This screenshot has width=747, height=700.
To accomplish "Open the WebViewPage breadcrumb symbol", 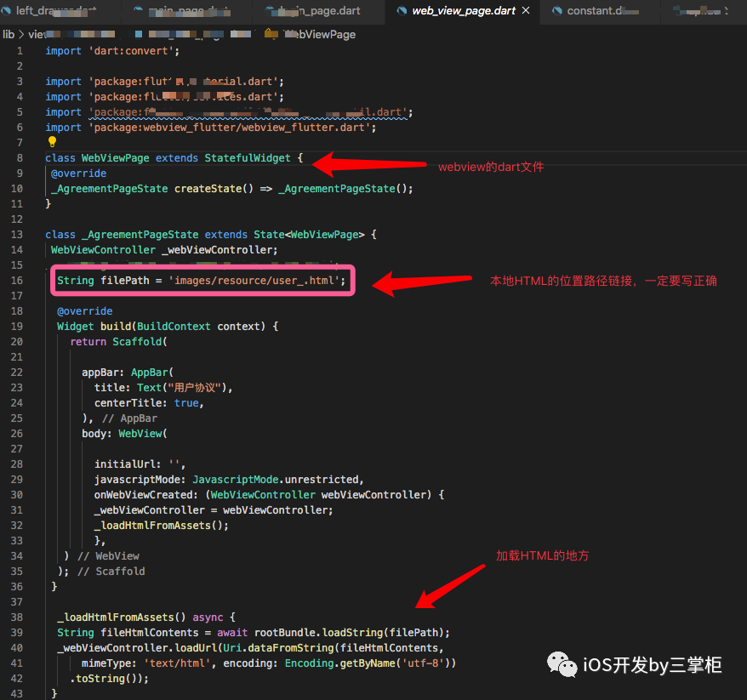I will 320,34.
